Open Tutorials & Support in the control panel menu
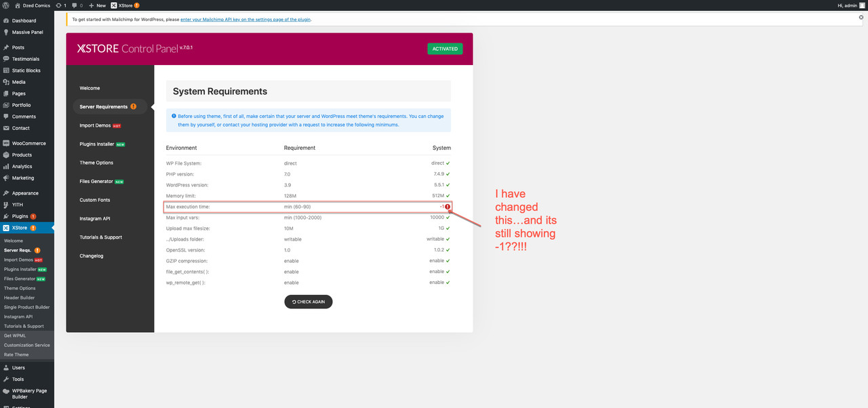868x408 pixels. [x=101, y=237]
